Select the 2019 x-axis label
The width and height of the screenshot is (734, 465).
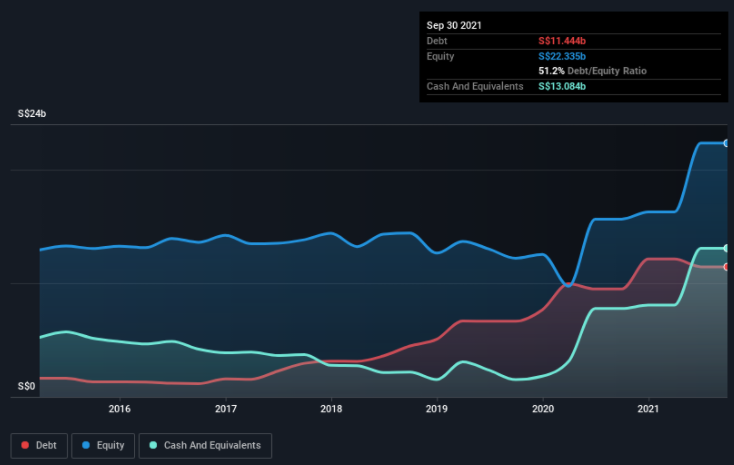437,408
